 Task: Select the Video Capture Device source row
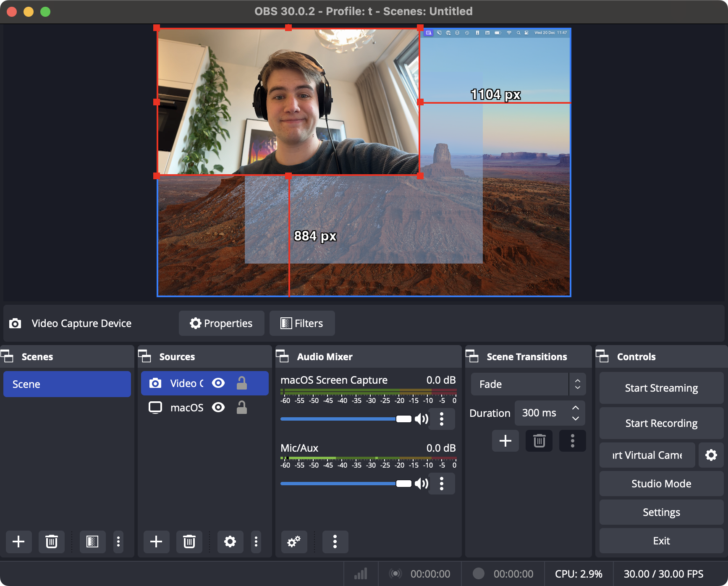[x=205, y=383]
